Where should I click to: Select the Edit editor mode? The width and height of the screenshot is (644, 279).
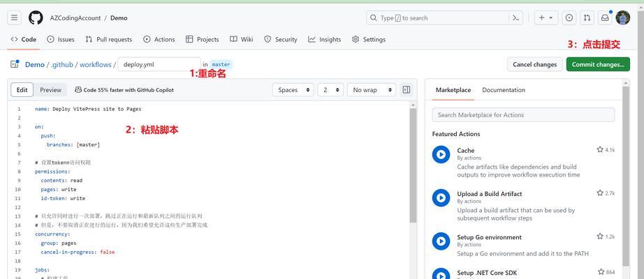(x=22, y=90)
